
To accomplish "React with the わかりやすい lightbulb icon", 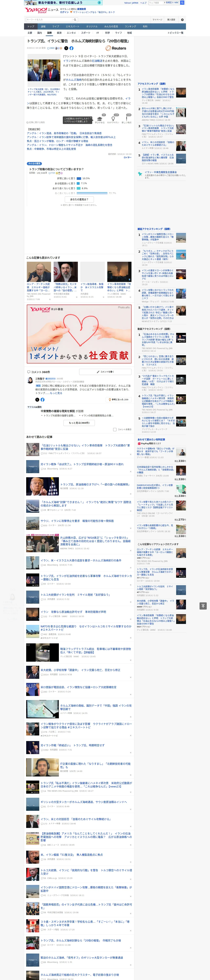I will tap(113, 119).
